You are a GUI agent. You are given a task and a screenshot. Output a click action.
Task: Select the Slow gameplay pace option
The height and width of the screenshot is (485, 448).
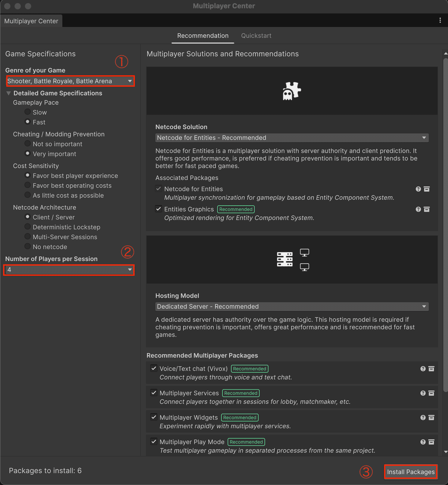point(28,112)
